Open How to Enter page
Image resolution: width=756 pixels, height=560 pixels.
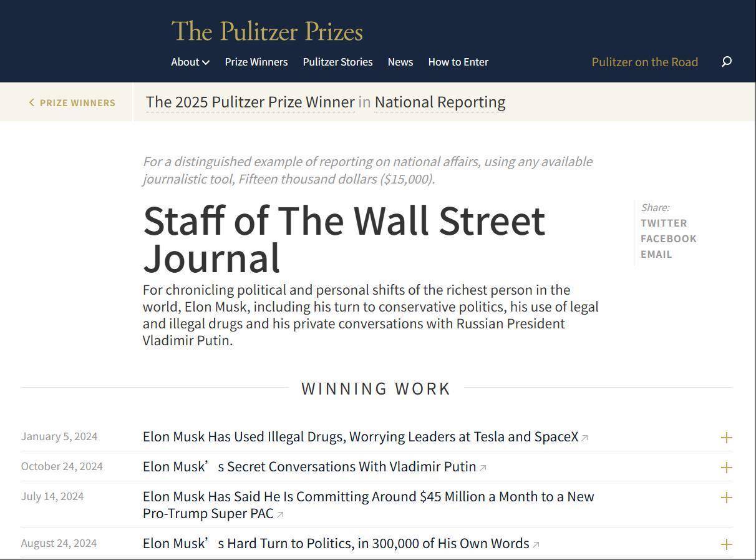coord(458,62)
